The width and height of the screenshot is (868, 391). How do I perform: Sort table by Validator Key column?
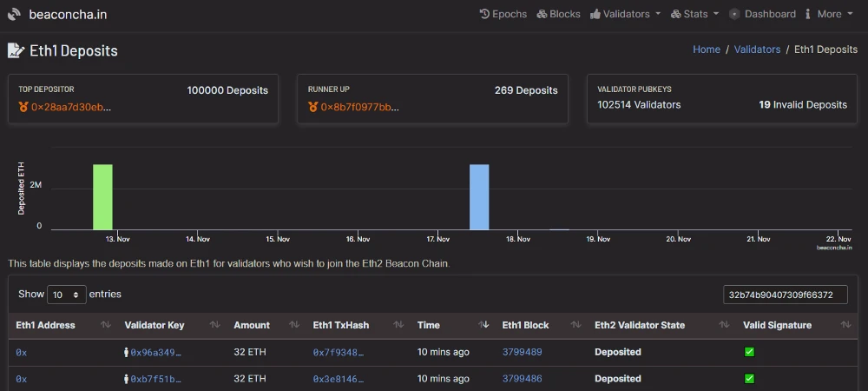[x=172, y=325]
